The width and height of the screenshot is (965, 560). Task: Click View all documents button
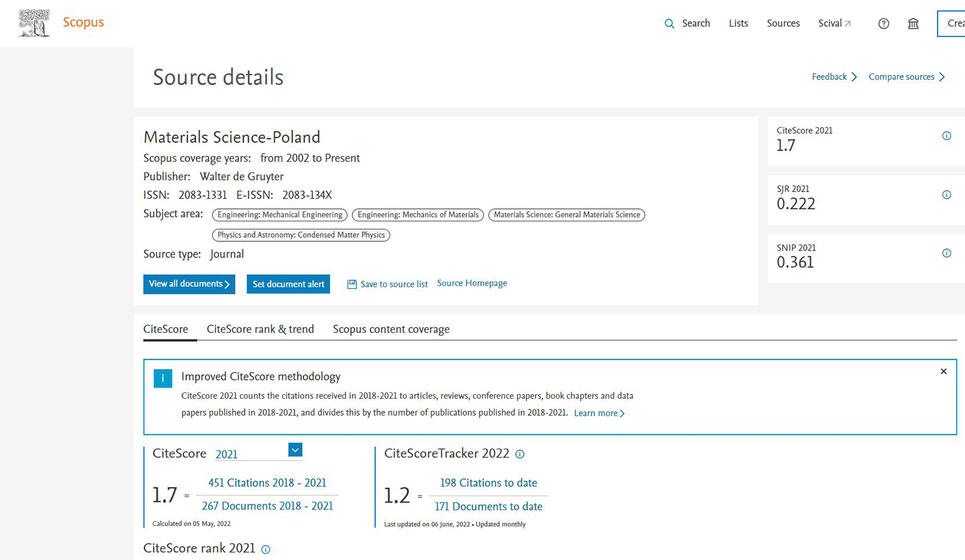[x=189, y=284]
